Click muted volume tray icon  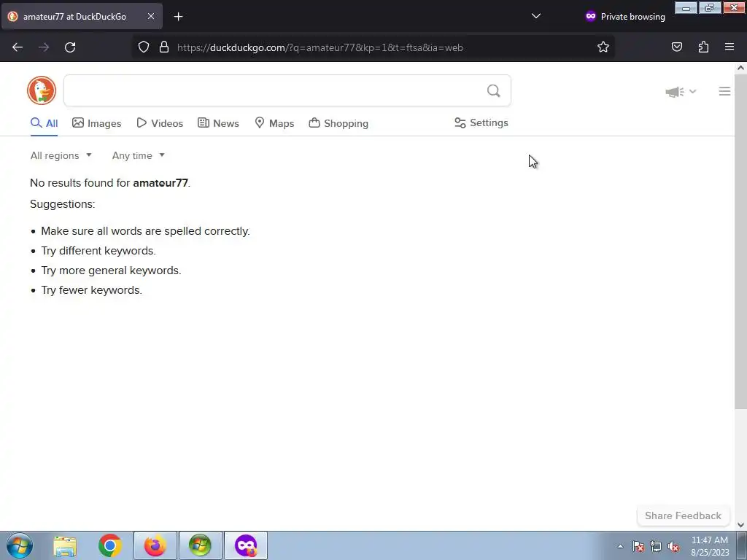click(x=673, y=547)
